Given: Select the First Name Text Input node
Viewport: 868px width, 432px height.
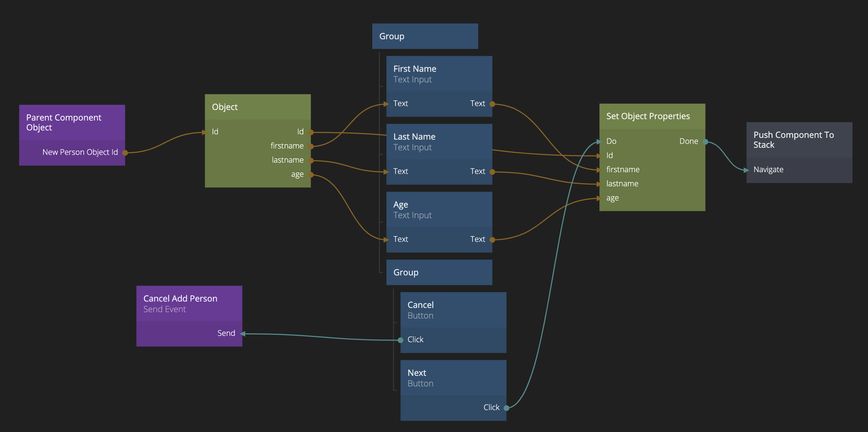Looking at the screenshot, I should coord(439,74).
